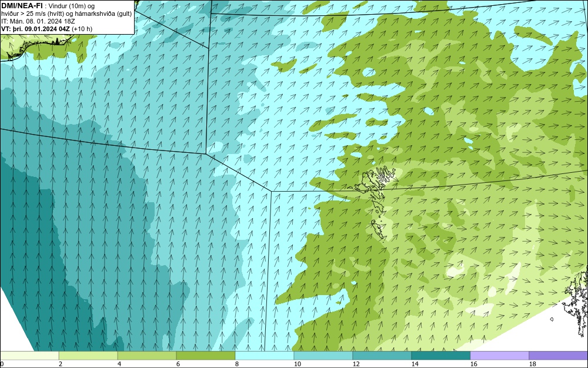Image resolution: width=588 pixels, height=368 pixels.
Task: Click the purple legend swatch above 18
Action: [559, 355]
